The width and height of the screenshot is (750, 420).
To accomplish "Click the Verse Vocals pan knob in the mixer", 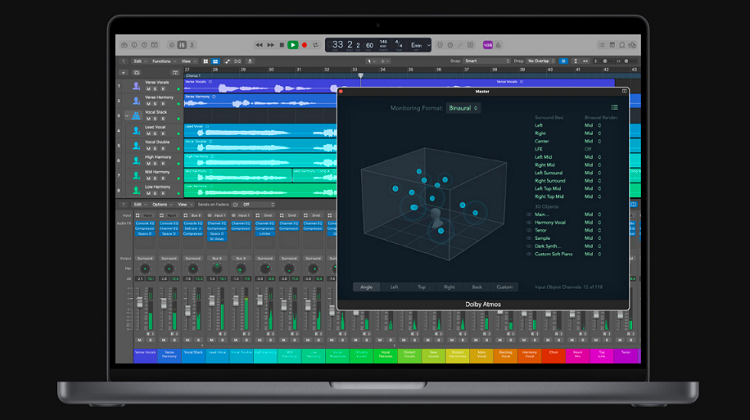I will [x=144, y=269].
